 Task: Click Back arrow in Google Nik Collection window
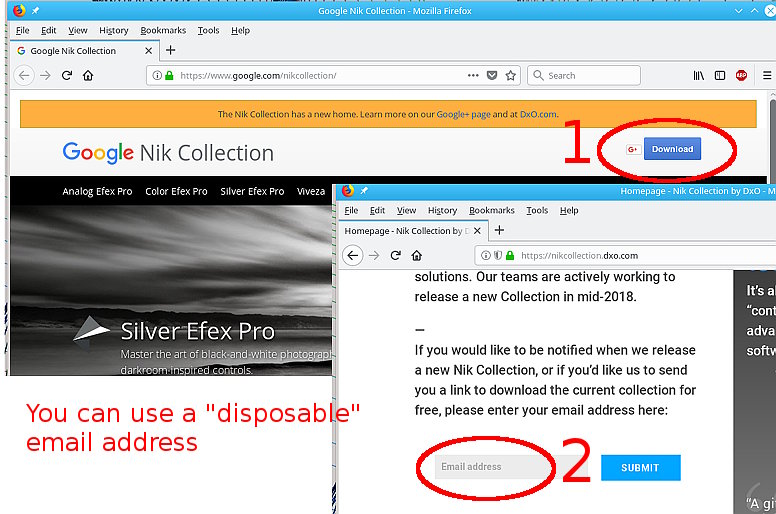[x=24, y=76]
